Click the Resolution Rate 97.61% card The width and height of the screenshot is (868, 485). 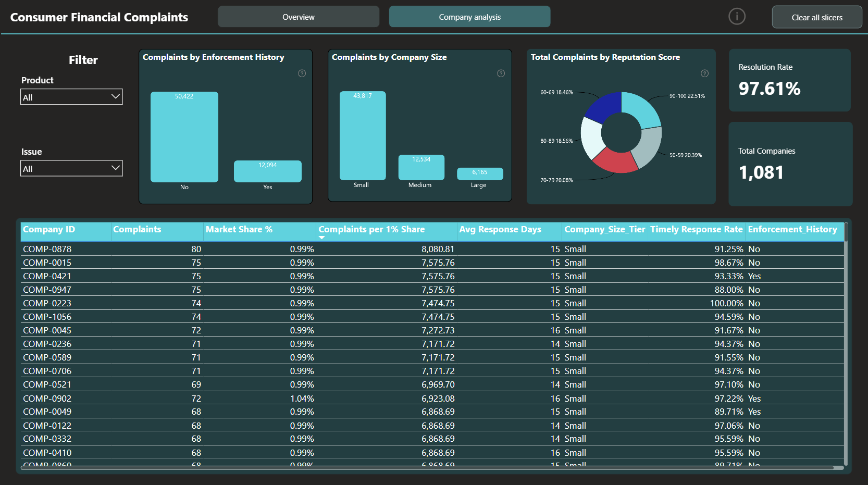790,80
